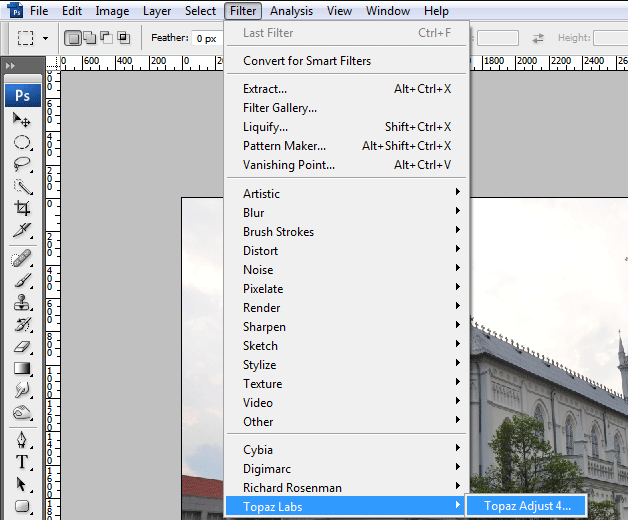Screen dimensions: 628x520
Task: Open the Edit menu
Action: tap(72, 11)
